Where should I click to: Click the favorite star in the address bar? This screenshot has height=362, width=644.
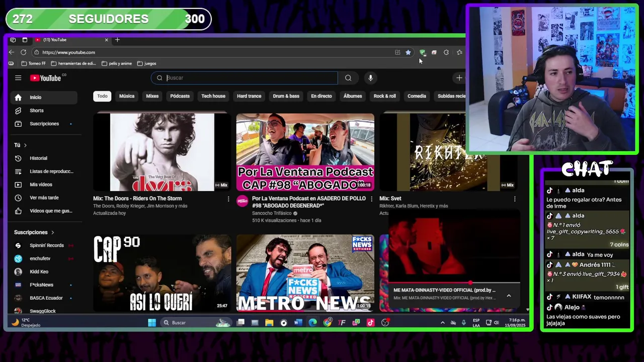408,52
